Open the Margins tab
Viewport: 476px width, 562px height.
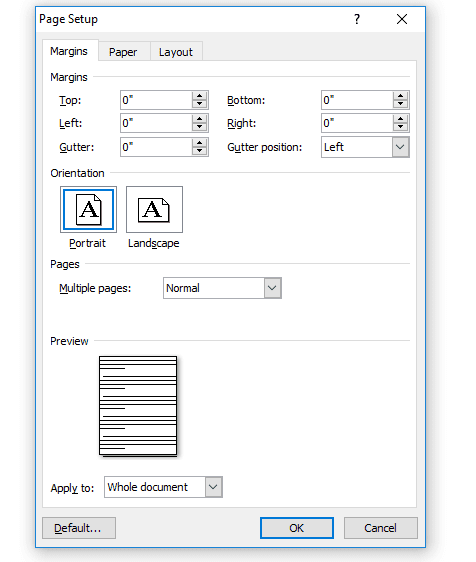click(69, 51)
